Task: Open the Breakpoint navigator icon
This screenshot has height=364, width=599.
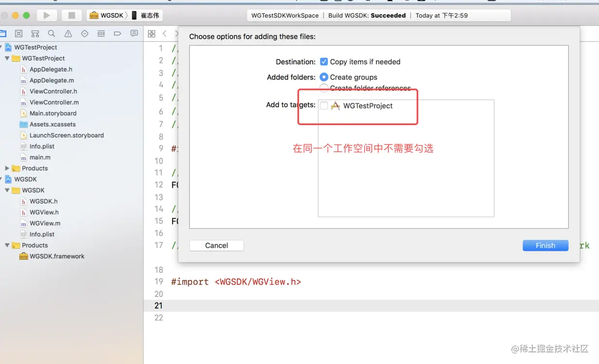Action: 117,34
